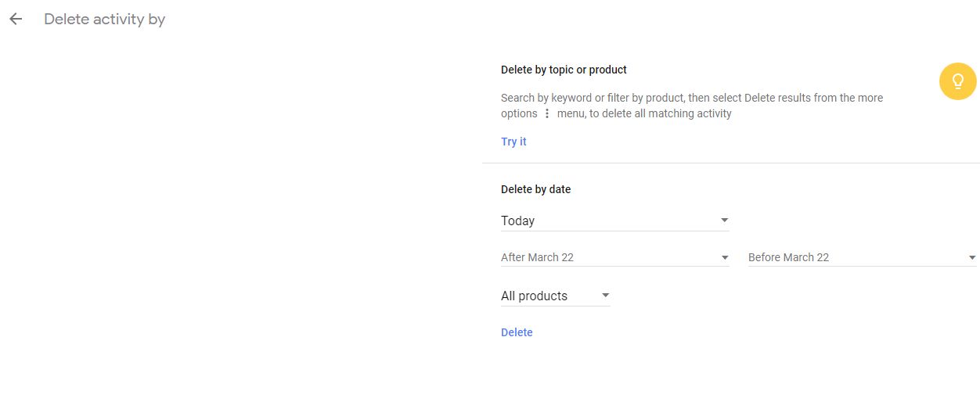The height and width of the screenshot is (416, 980).
Task: Click the three-dot more options icon
Action: [547, 114]
